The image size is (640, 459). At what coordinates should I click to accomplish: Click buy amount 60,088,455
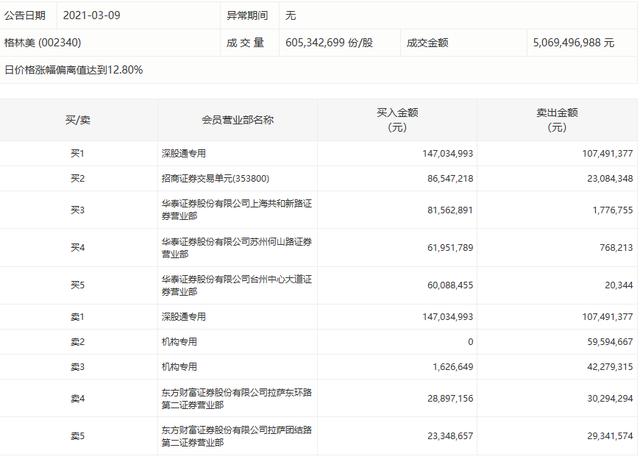coord(450,285)
